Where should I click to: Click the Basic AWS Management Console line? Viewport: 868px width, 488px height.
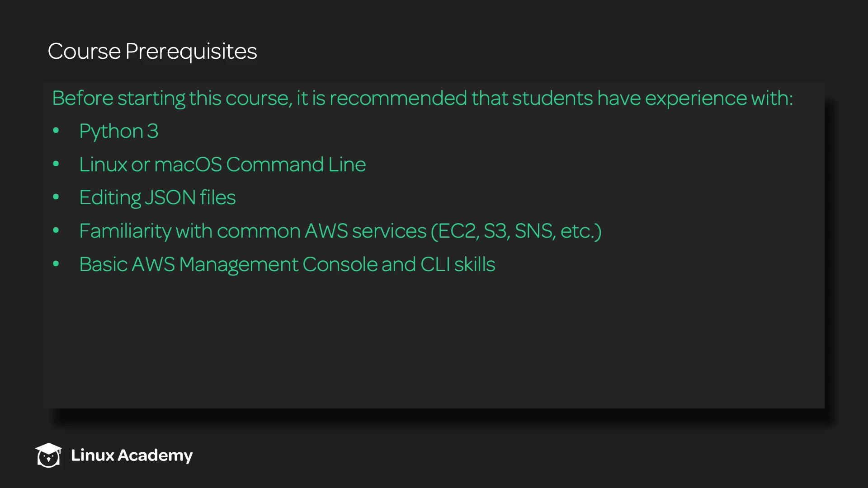click(x=287, y=264)
